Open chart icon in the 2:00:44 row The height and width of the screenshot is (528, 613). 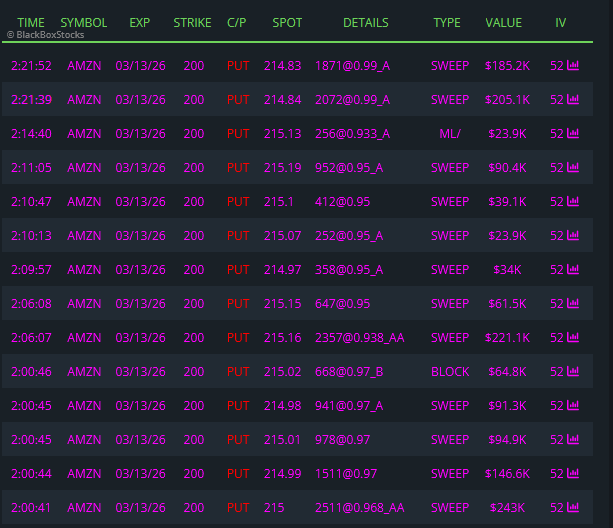coord(573,473)
